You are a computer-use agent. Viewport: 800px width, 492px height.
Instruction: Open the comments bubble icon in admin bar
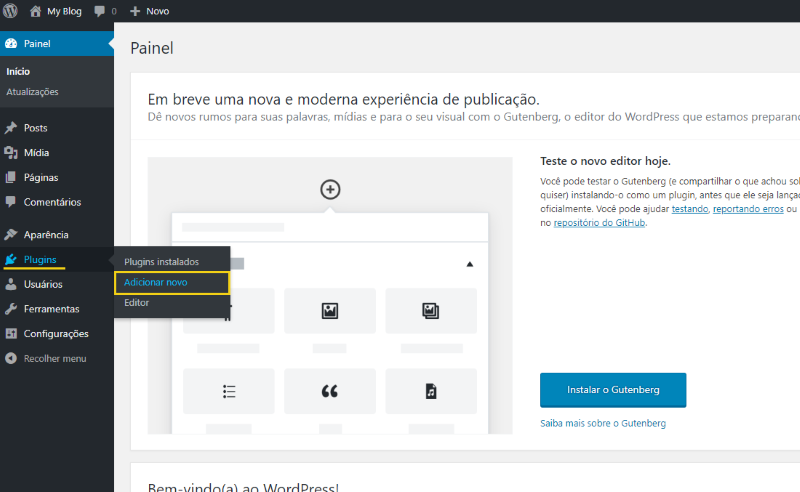pyautogui.click(x=99, y=11)
